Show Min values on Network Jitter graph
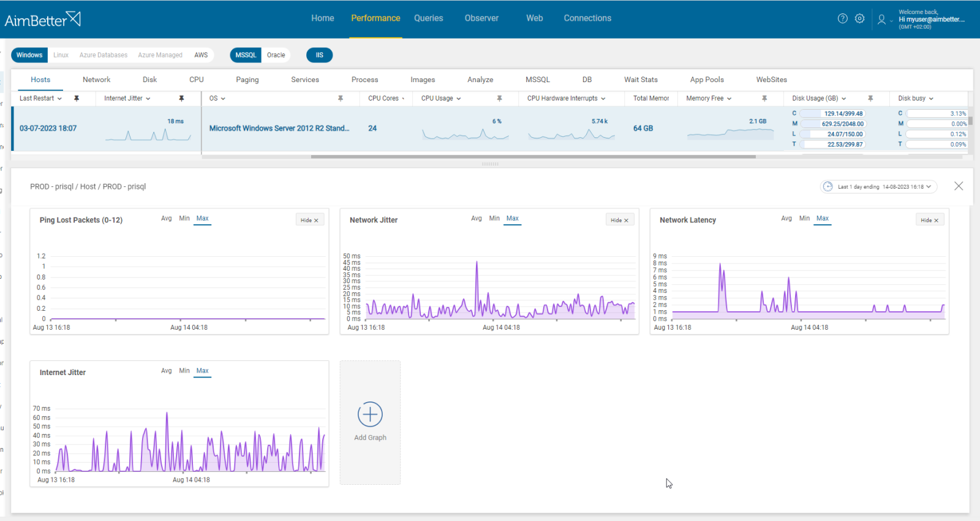 pyautogui.click(x=494, y=218)
